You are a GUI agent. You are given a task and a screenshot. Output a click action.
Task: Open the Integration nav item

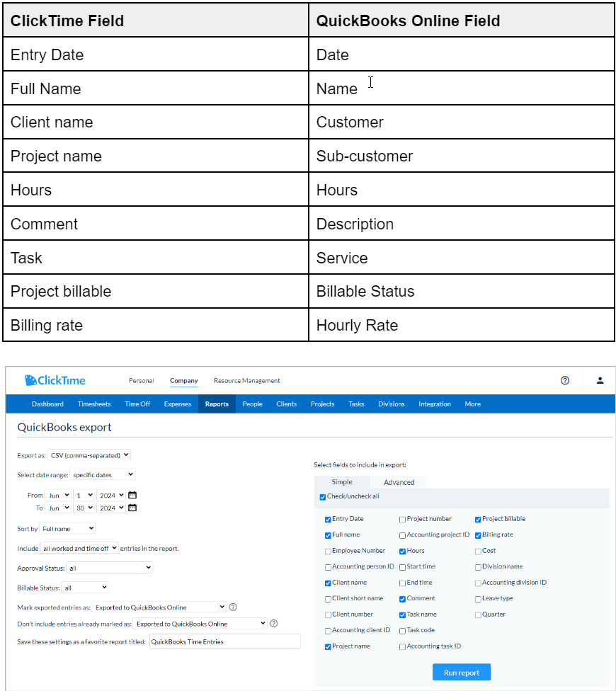[435, 404]
